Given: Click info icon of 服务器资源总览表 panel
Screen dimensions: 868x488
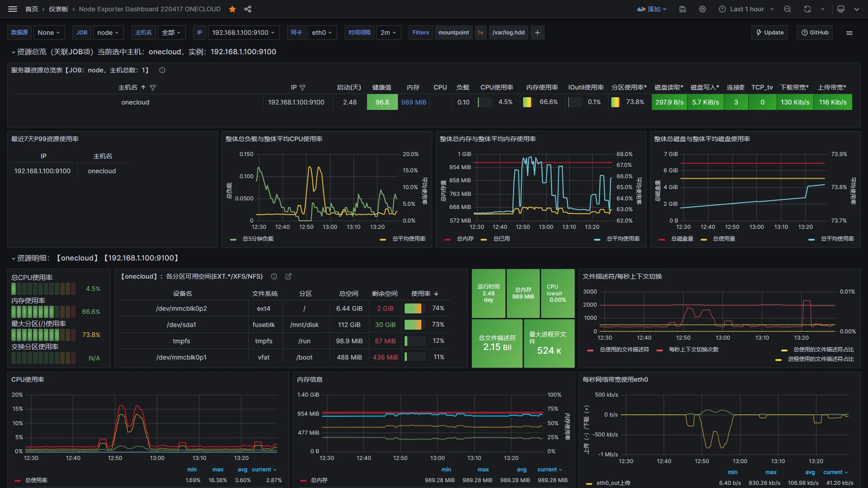Looking at the screenshot, I should [162, 70].
